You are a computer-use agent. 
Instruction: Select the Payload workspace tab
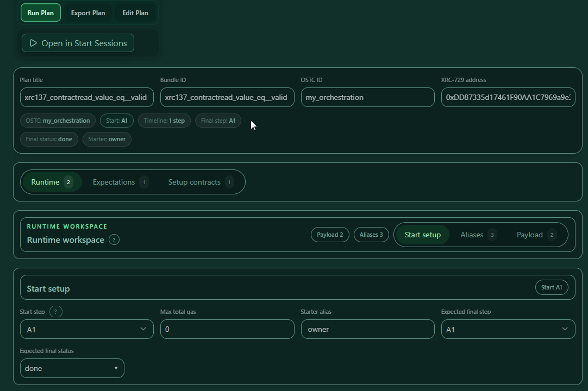click(536, 235)
